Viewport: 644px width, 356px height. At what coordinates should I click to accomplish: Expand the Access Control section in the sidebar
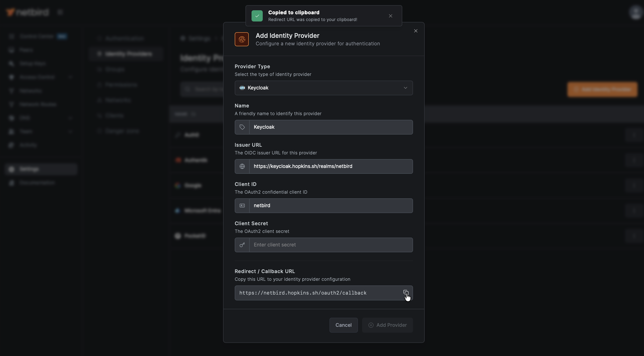point(70,77)
